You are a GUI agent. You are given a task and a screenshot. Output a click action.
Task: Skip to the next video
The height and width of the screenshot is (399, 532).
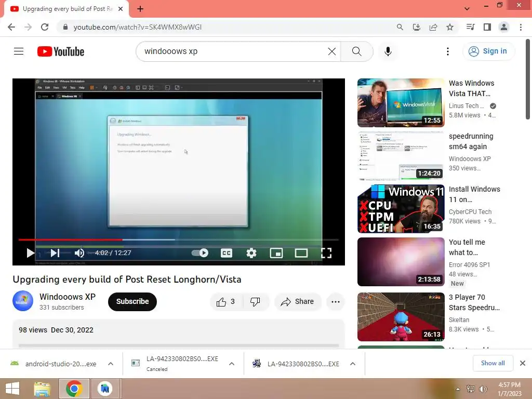click(x=55, y=253)
